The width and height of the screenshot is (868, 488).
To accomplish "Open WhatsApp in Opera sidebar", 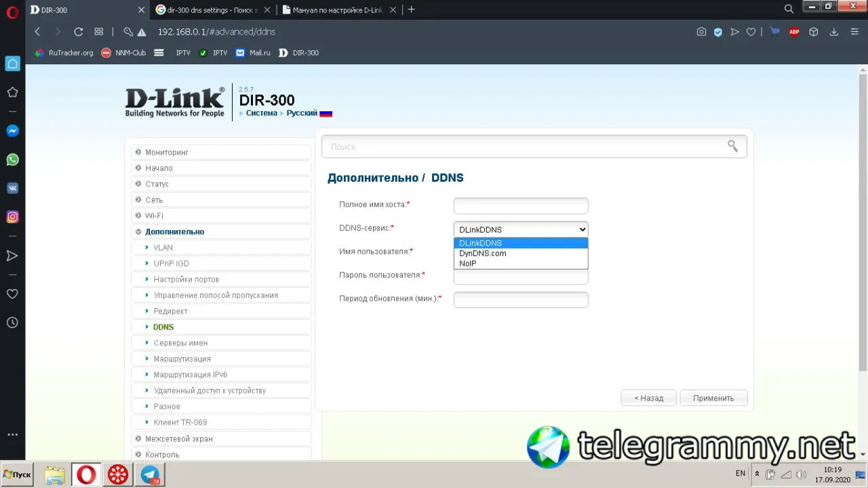I will [x=12, y=159].
